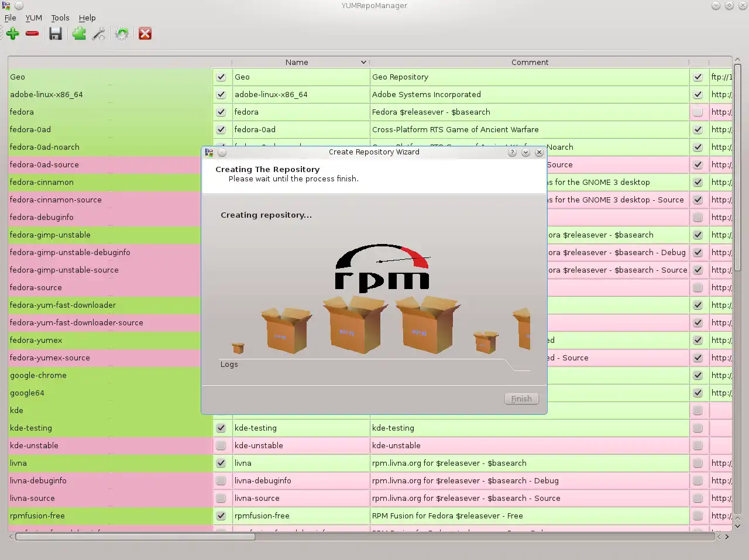Click the Comment column header
The height and width of the screenshot is (560, 749).
tap(530, 62)
